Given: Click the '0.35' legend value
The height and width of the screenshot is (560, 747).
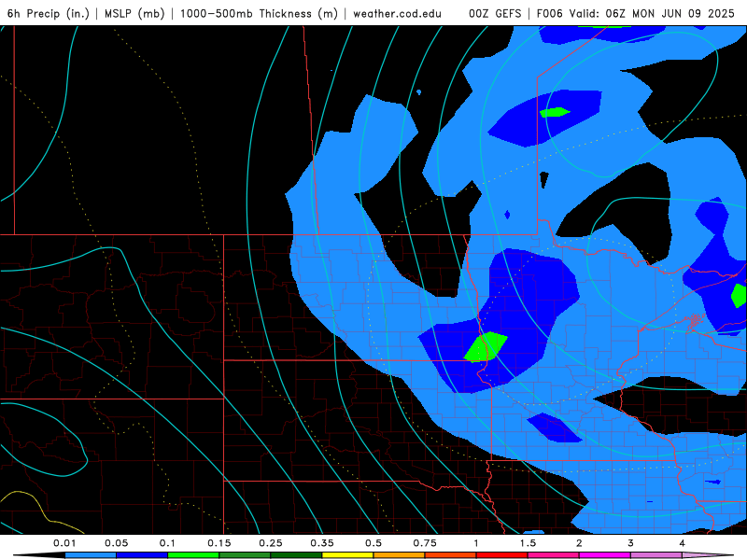Looking at the screenshot, I should click(x=322, y=543).
